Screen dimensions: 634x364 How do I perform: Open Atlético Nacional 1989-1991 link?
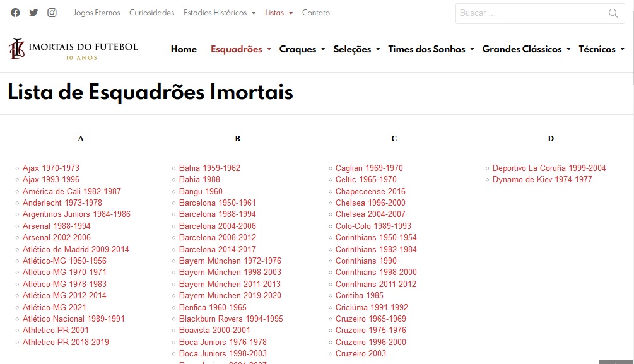[x=74, y=319]
